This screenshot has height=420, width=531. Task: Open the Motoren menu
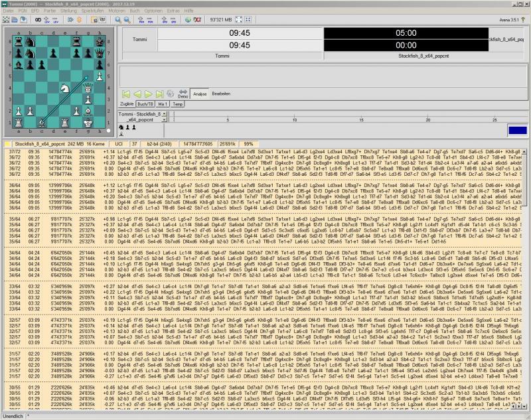click(117, 11)
